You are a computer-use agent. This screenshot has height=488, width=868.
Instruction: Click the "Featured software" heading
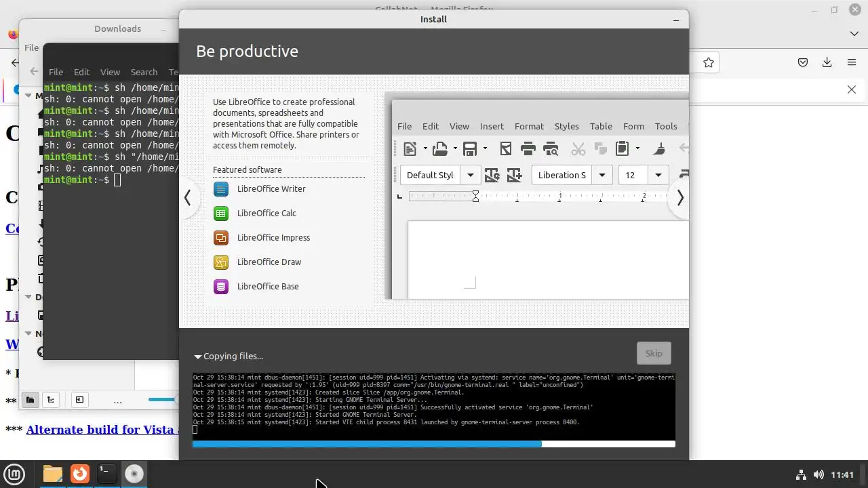247,170
